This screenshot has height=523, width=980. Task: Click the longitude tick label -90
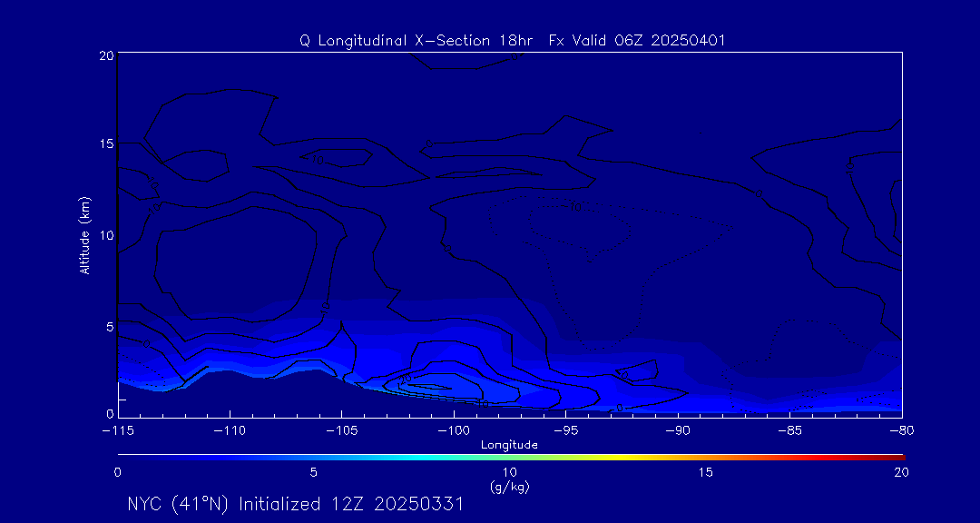678,431
